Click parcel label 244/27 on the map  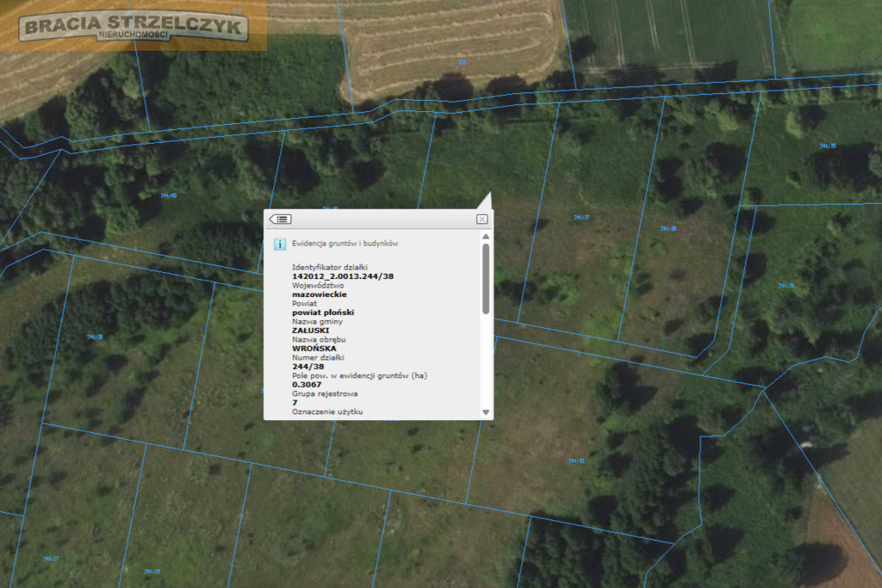(x=51, y=559)
